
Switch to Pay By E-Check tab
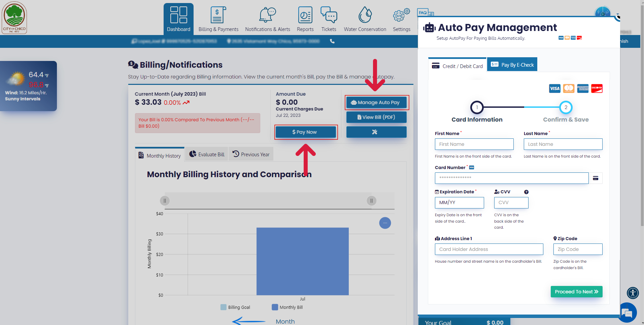click(x=512, y=65)
